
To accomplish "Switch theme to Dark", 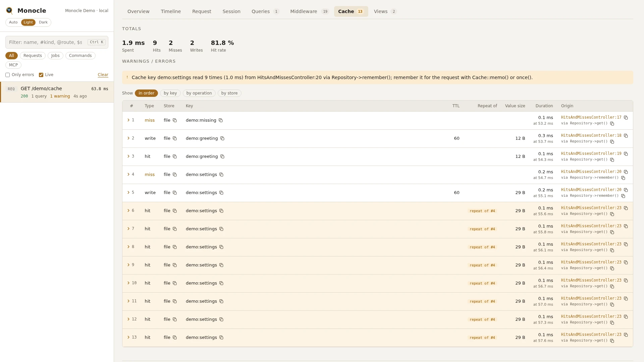I will tap(43, 22).
